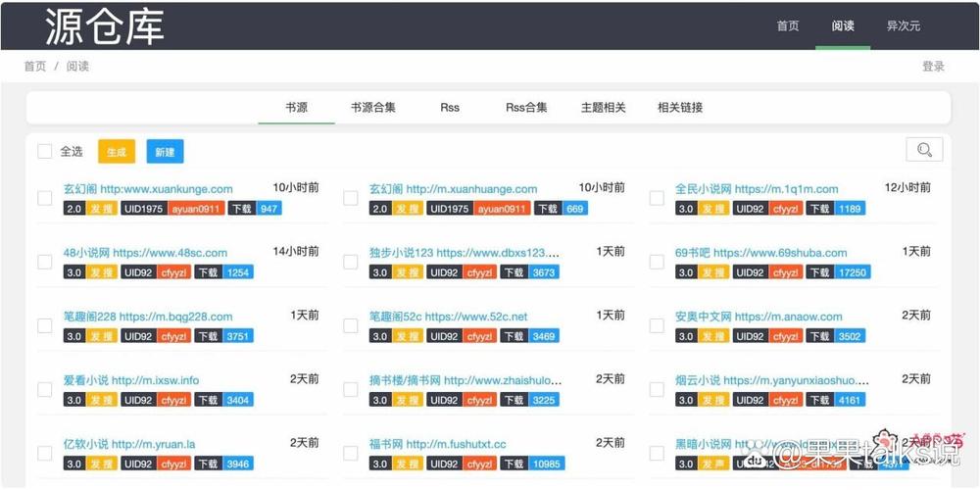Switch to the 书源 tab
The height and width of the screenshot is (490, 980).
point(296,108)
